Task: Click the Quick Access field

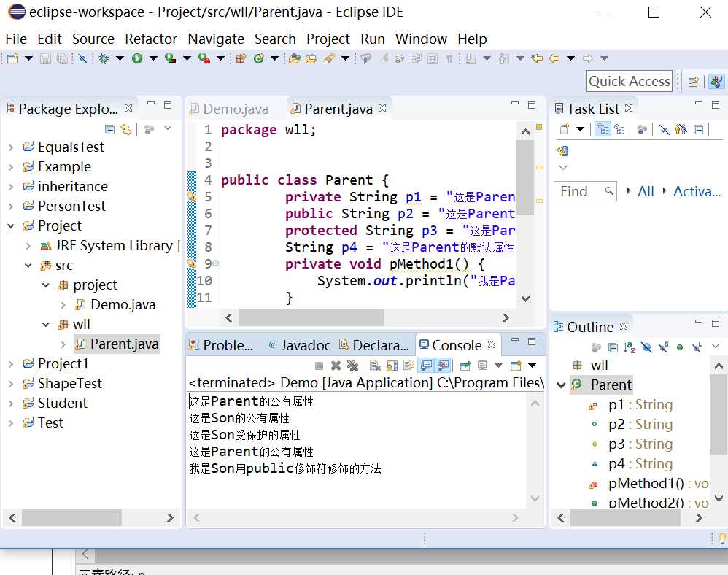Action: pyautogui.click(x=629, y=81)
